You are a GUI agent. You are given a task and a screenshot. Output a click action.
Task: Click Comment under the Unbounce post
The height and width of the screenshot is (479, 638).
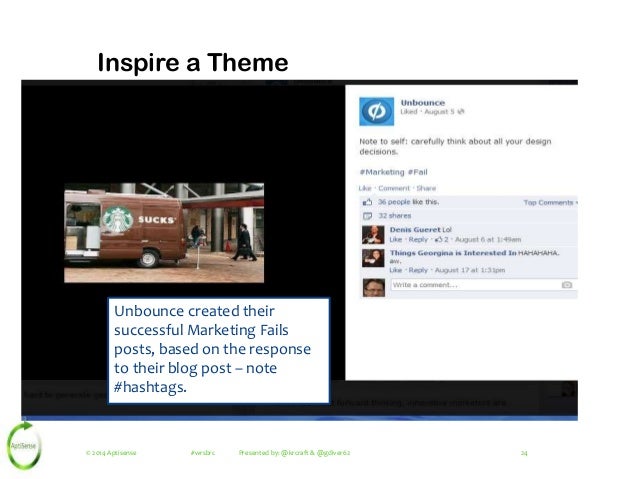pyautogui.click(x=394, y=188)
